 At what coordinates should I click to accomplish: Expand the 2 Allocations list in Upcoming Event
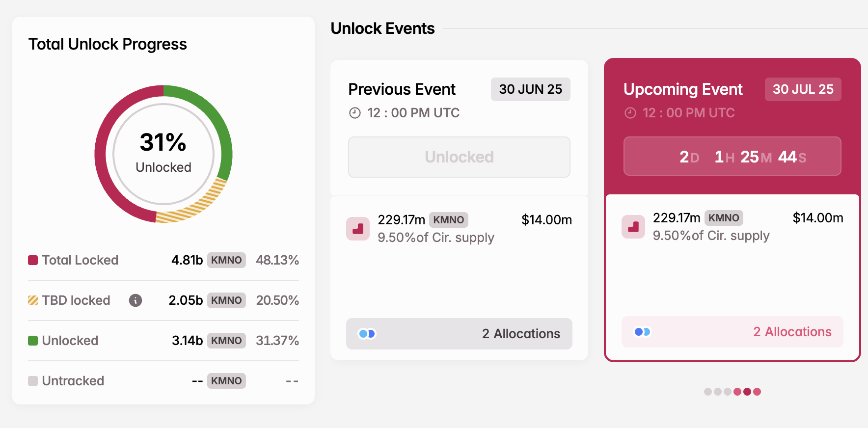point(732,331)
